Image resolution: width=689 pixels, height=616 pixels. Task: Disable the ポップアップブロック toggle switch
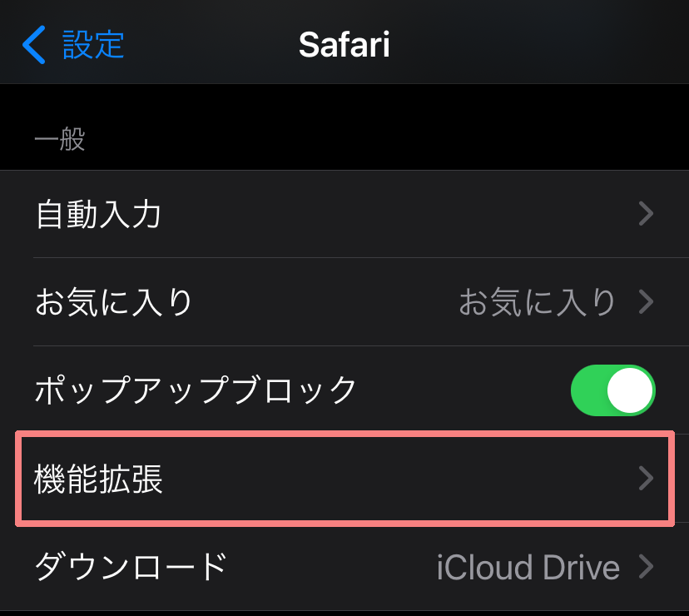tap(612, 390)
